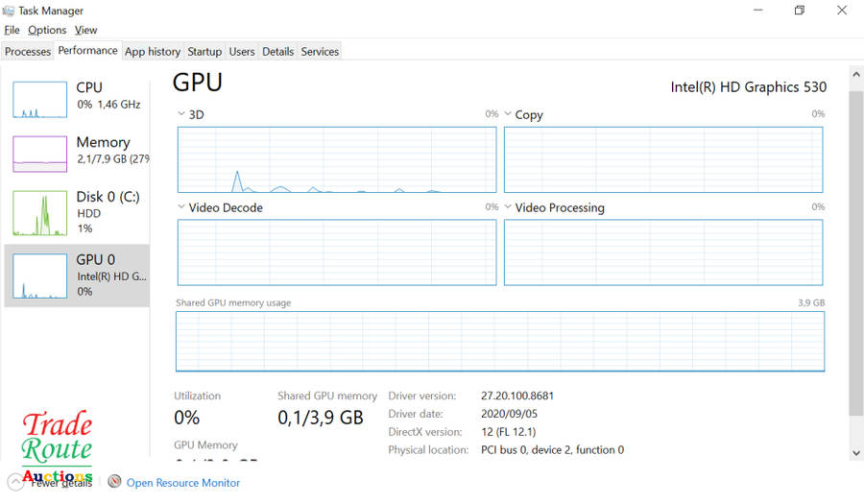
Task: Open the Video Processing graph dropdown
Action: pyautogui.click(x=508, y=207)
